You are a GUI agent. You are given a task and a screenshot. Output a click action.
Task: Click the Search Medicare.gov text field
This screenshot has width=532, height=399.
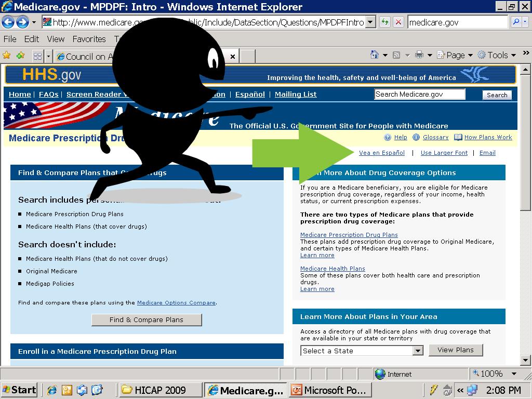pyautogui.click(x=420, y=95)
